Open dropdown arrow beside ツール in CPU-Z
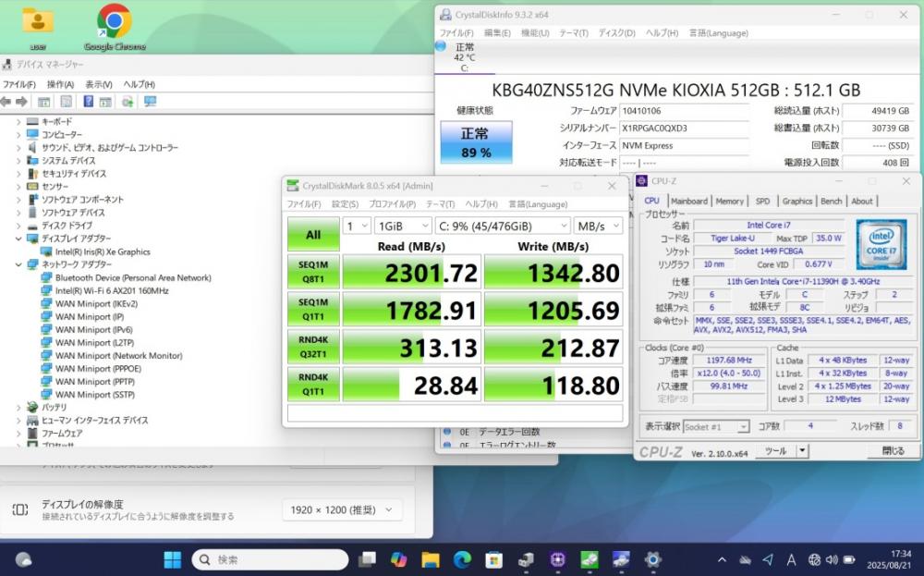Viewport: 924px width, 576px height. [801, 451]
